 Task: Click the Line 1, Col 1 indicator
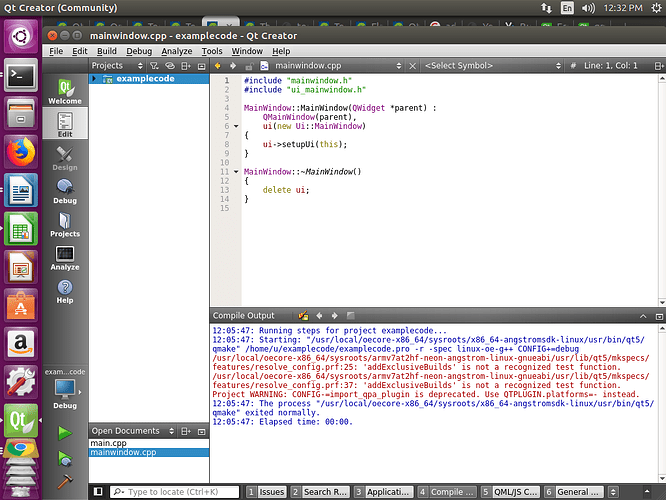610,66
